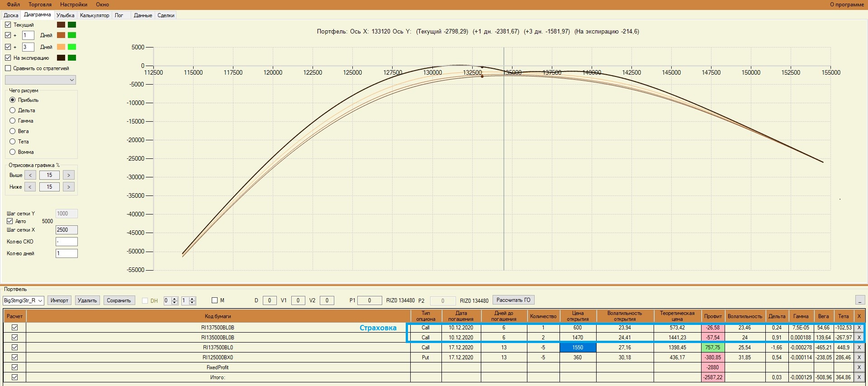868x386 pixels.
Task: Uncheck the Расчет box for FixedProfit
Action: point(14,367)
